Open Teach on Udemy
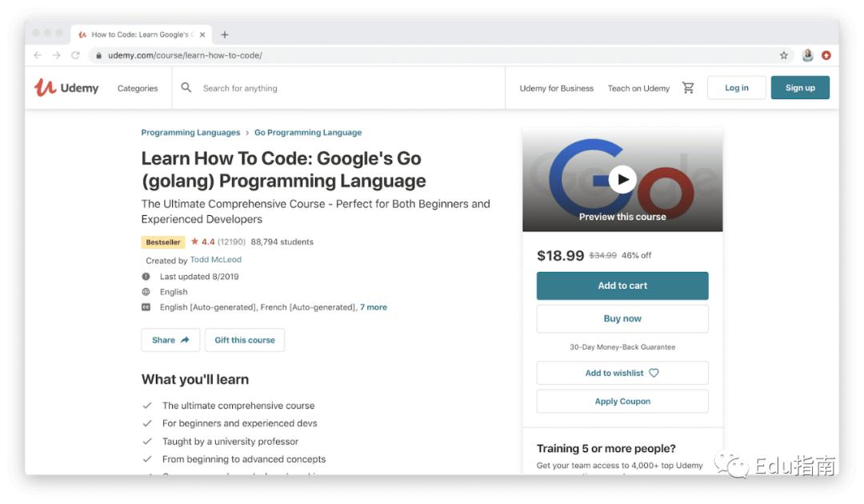Viewport: 864px width, 504px height. (x=638, y=89)
